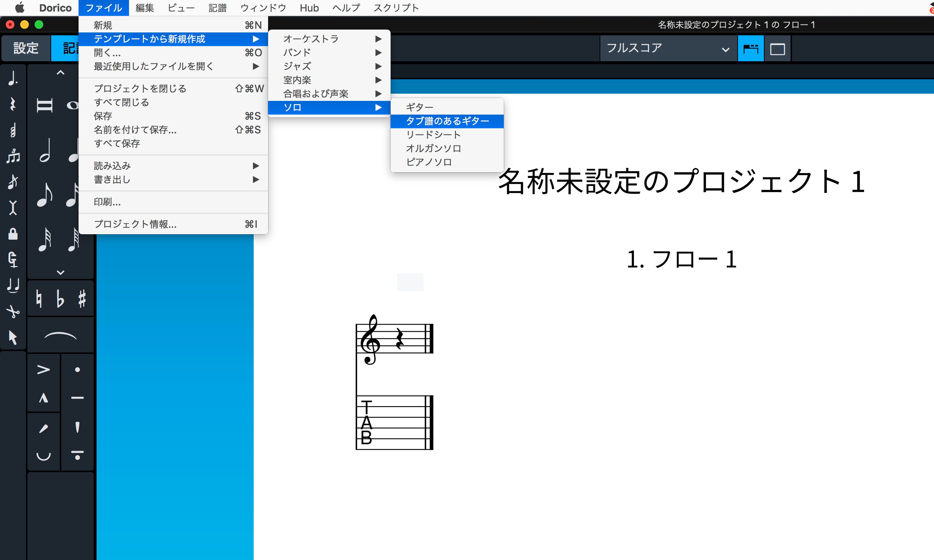Select the tie tool
The width and height of the screenshot is (934, 560).
[13, 285]
